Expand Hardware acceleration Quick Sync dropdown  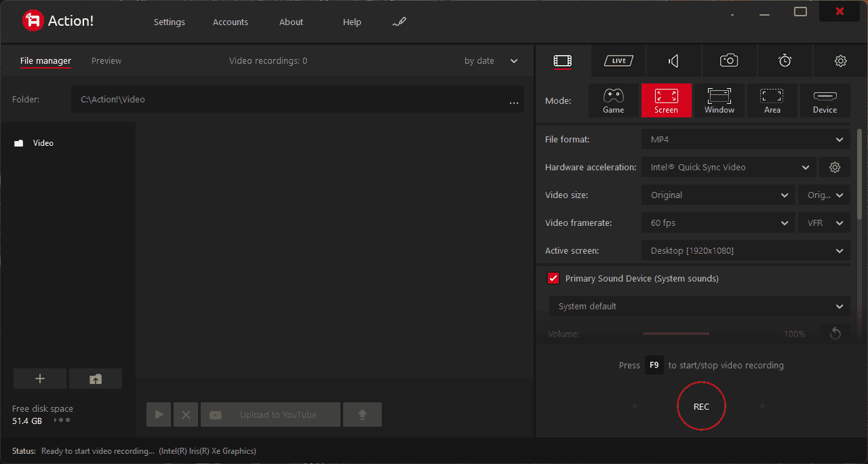click(729, 167)
